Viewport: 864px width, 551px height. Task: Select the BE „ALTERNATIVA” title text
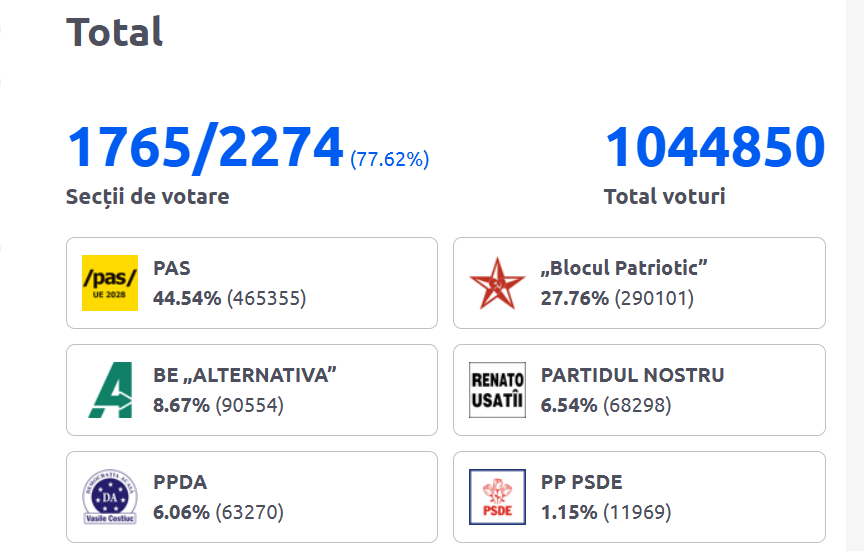coord(245,375)
